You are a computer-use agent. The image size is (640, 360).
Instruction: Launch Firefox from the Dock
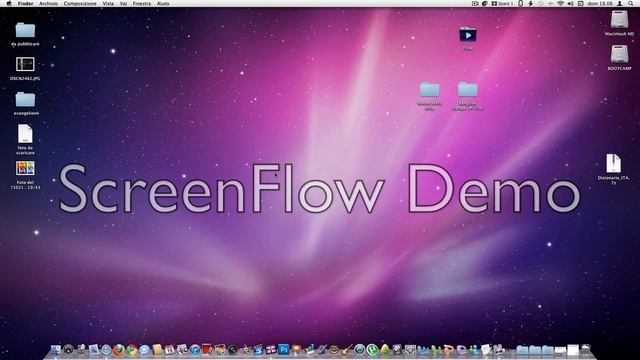[119, 349]
